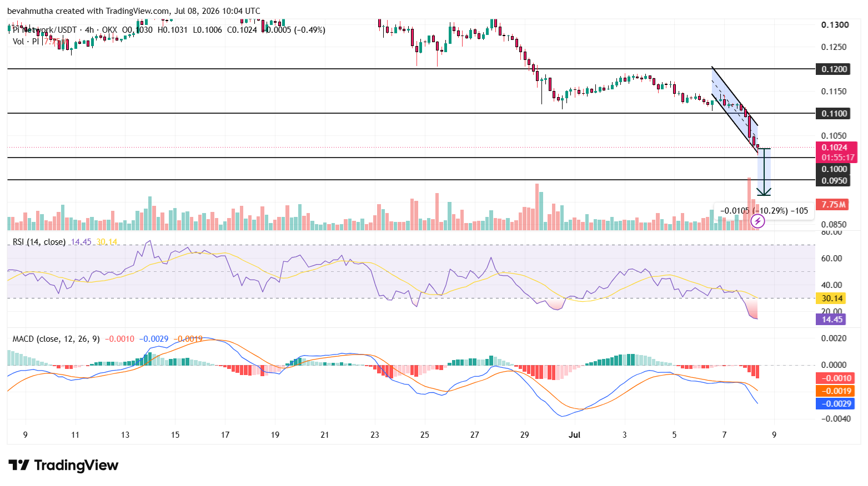
Task: Click the yellow 30.14 RSI average label
Action: click(x=831, y=298)
